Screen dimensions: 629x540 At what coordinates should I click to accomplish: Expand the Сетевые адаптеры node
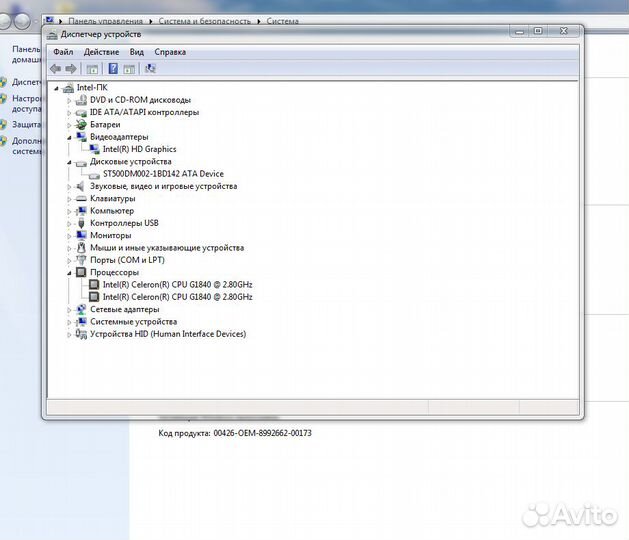pos(69,310)
